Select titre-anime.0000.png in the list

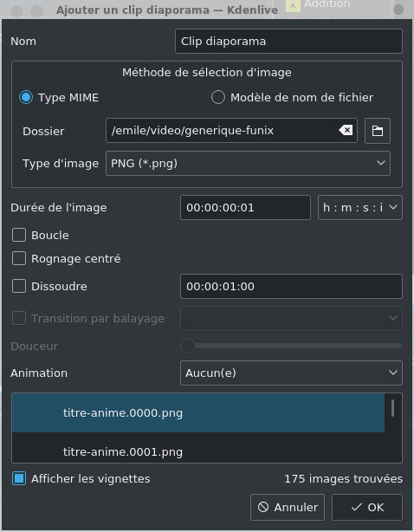point(198,413)
